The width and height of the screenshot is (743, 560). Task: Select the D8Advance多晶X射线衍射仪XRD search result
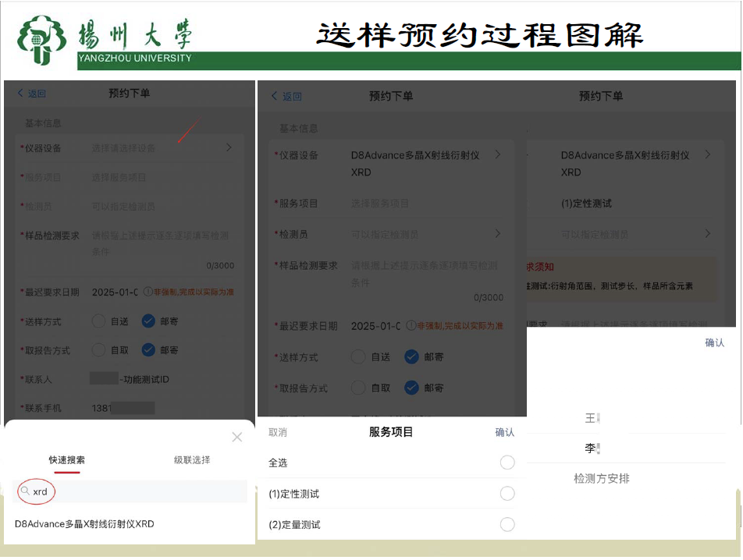point(84,524)
